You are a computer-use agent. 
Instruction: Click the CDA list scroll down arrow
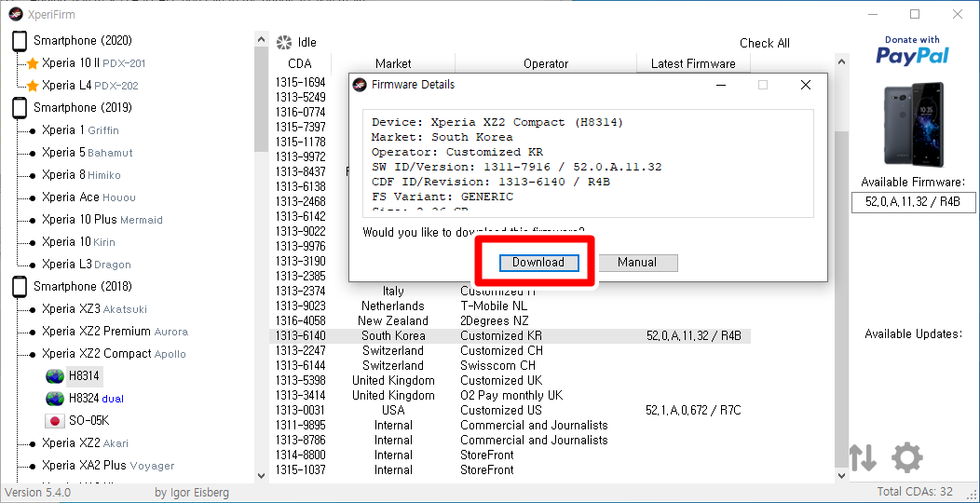coord(841,476)
